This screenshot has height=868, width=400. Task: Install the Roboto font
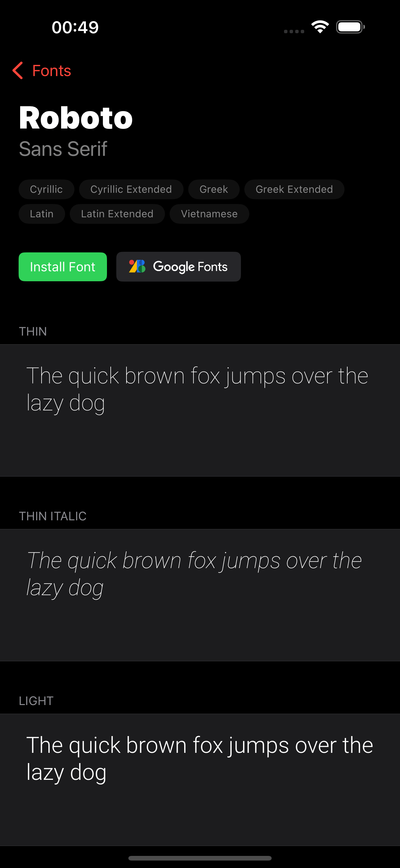coord(63,267)
